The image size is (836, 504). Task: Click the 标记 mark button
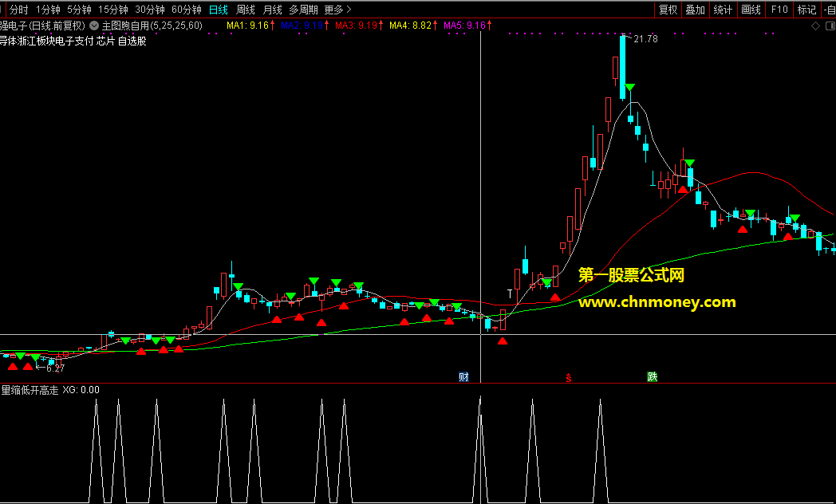[x=806, y=10]
